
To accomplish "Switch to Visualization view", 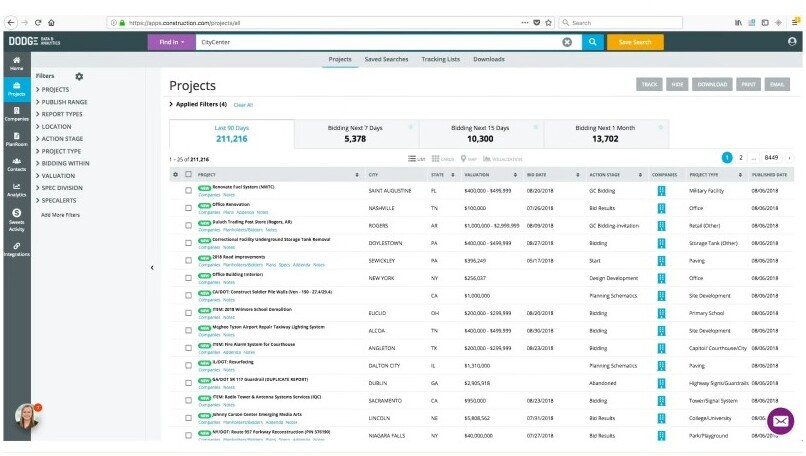I will (503, 159).
